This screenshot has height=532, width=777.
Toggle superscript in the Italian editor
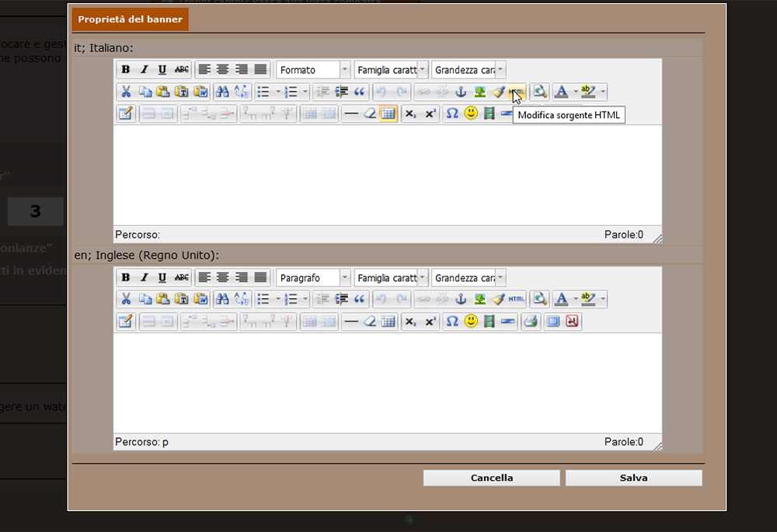coord(430,113)
